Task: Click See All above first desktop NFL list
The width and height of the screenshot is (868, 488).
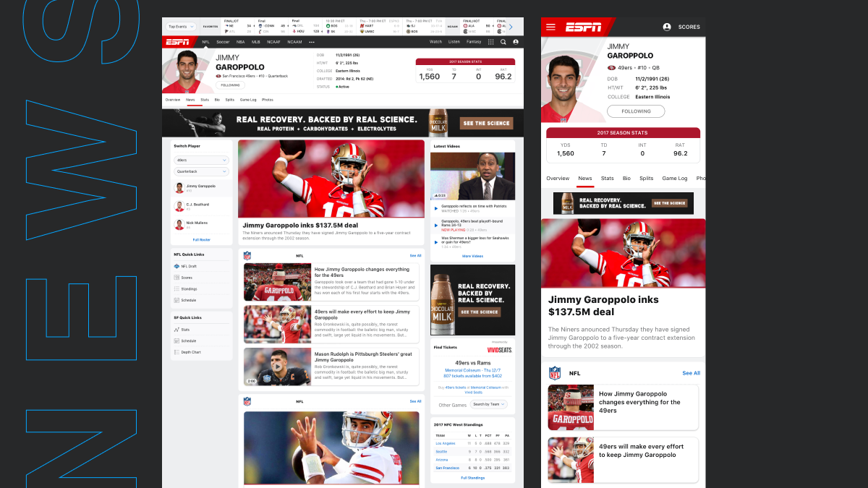Action: [415, 255]
